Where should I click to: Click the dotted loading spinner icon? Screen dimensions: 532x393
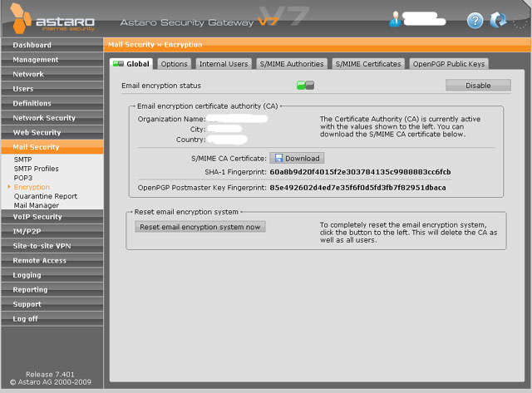click(x=520, y=21)
